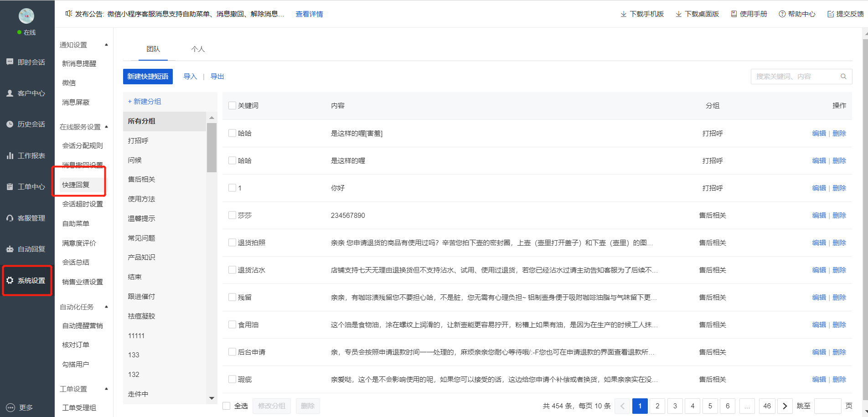Check the 食用油 row checkbox

(x=232, y=324)
